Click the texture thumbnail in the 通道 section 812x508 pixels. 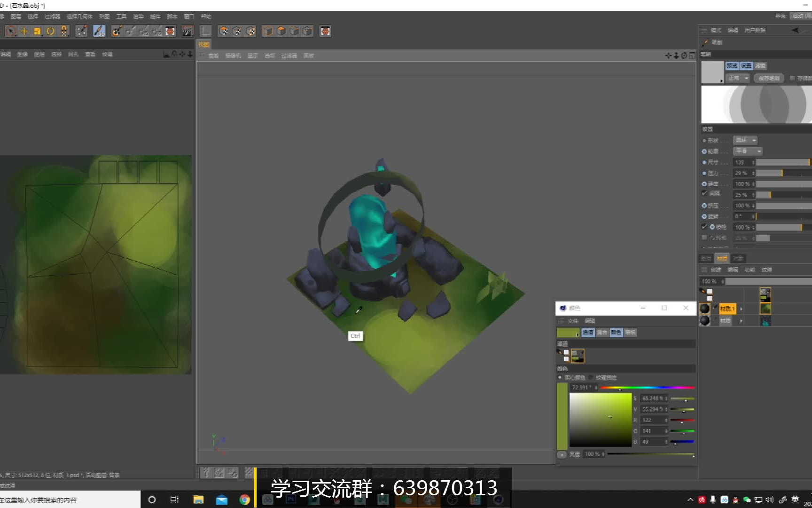click(578, 356)
